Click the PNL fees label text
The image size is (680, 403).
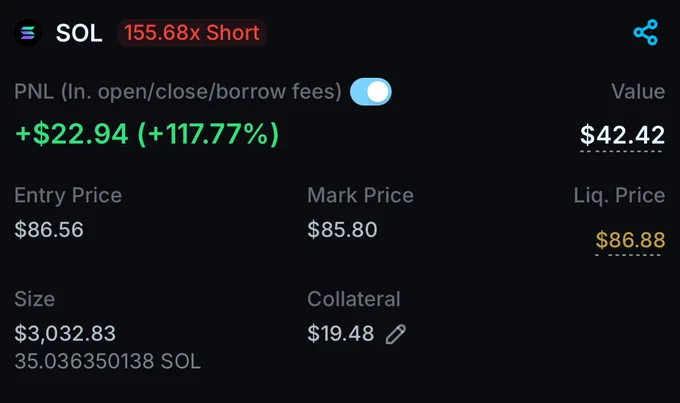[x=178, y=92]
